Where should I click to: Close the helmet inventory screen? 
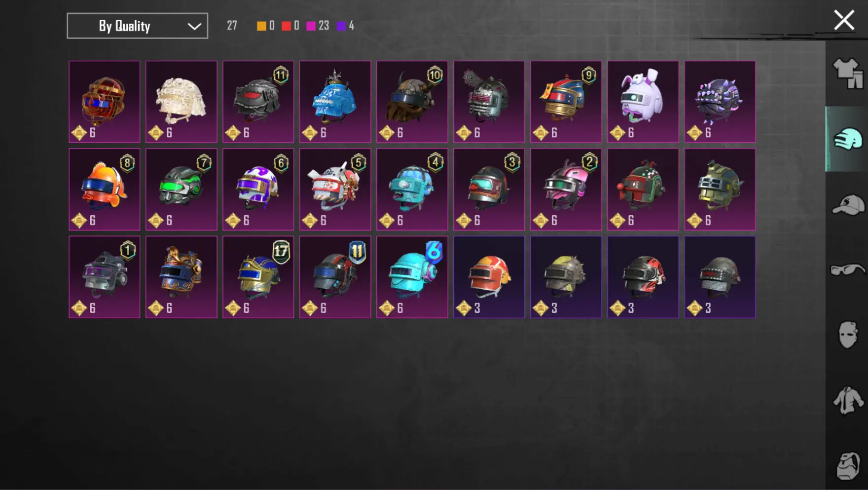click(x=844, y=20)
